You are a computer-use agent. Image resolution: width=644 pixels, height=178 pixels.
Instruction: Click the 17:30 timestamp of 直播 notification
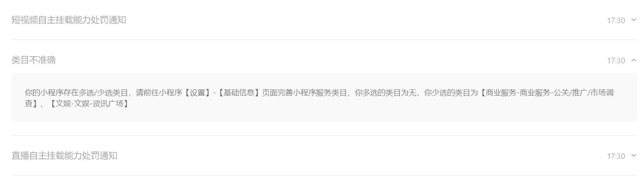click(616, 156)
